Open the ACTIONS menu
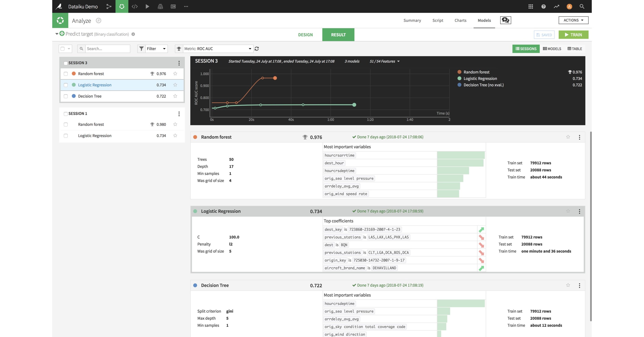The image size is (644, 337). 573,20
